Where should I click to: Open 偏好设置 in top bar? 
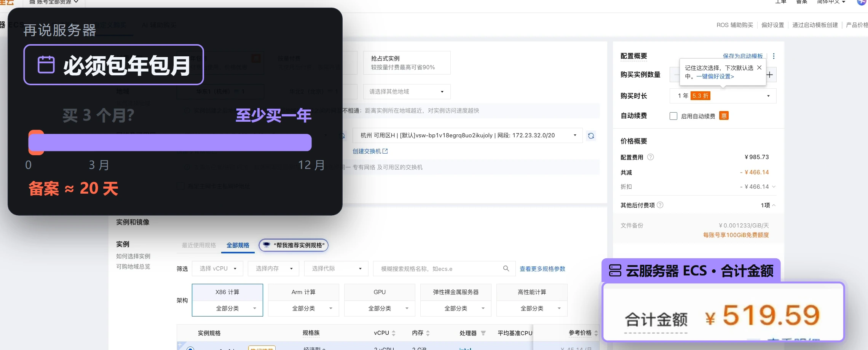pyautogui.click(x=772, y=25)
